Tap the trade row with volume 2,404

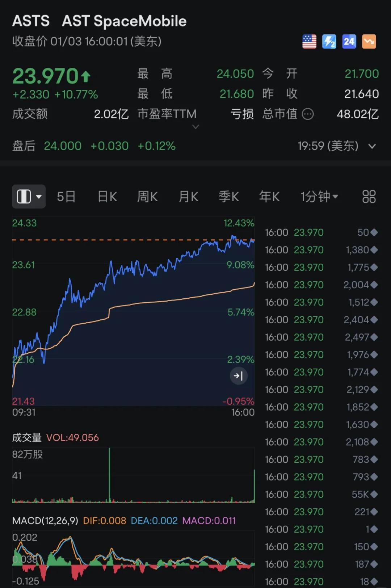click(x=321, y=320)
